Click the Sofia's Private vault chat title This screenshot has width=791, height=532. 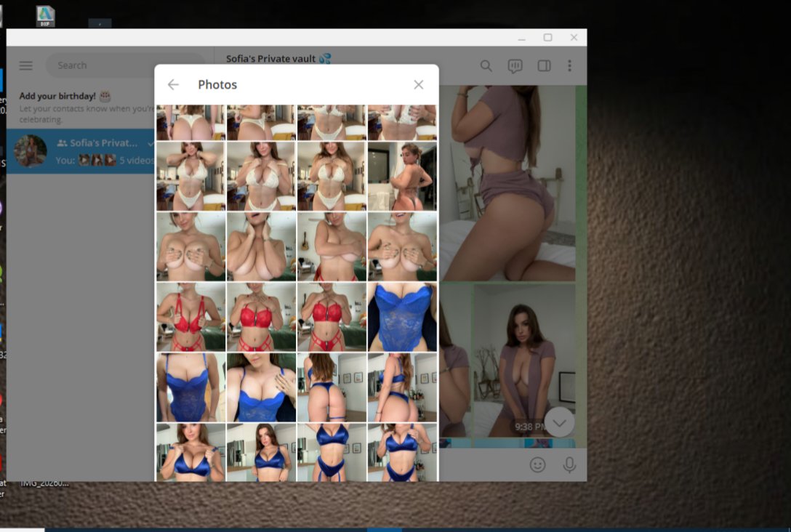(x=278, y=58)
